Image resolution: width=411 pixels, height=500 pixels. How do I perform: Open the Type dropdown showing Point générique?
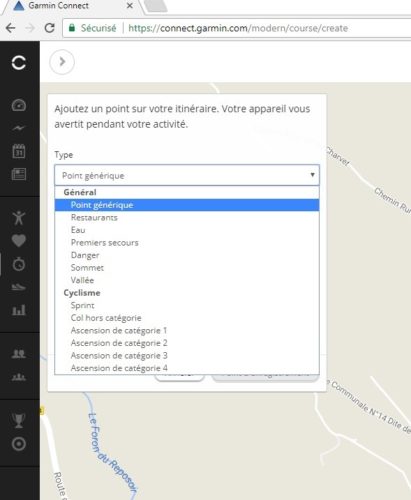click(x=187, y=175)
